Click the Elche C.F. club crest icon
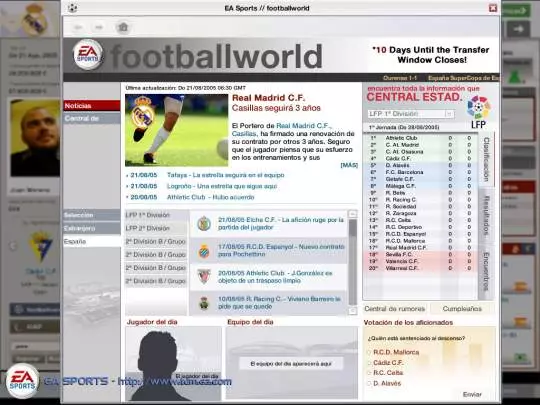540x405 pixels. click(x=204, y=224)
